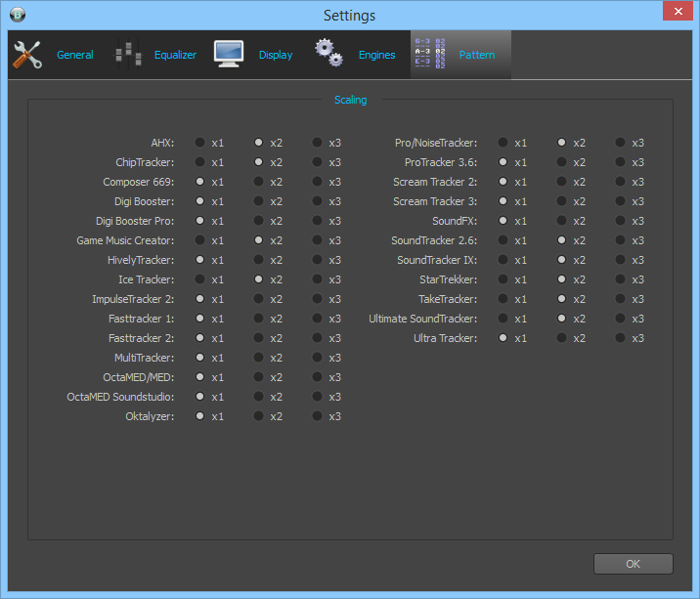Select x3 for Fasttracker 1
This screenshot has height=599, width=700.
click(317, 319)
